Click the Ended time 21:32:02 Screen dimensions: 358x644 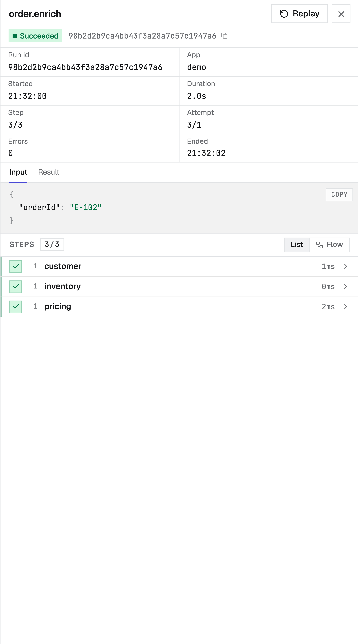pyautogui.click(x=206, y=153)
